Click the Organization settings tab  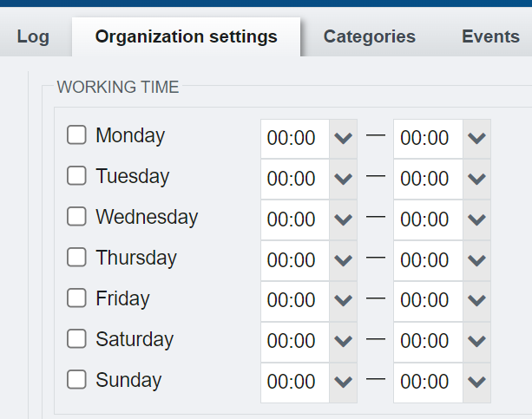pos(186,36)
